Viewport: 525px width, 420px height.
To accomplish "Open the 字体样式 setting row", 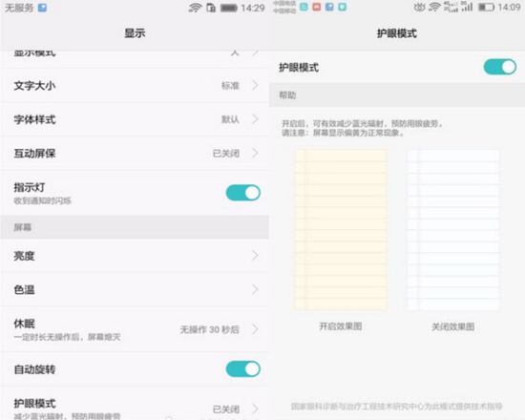I will pos(135,119).
